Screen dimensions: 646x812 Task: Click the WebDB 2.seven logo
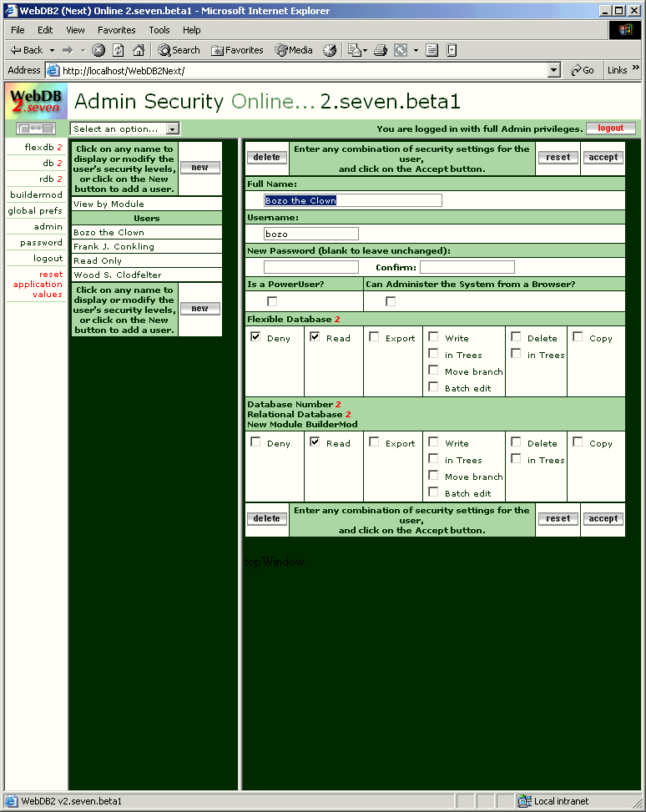[x=36, y=101]
